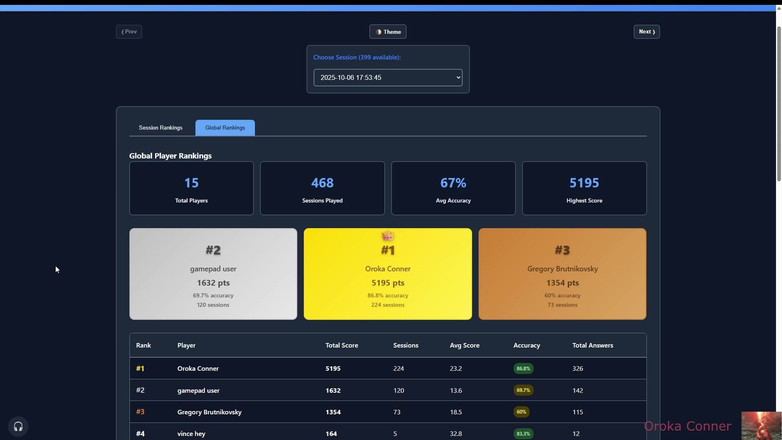Click the Highest Score stat card

pos(584,188)
